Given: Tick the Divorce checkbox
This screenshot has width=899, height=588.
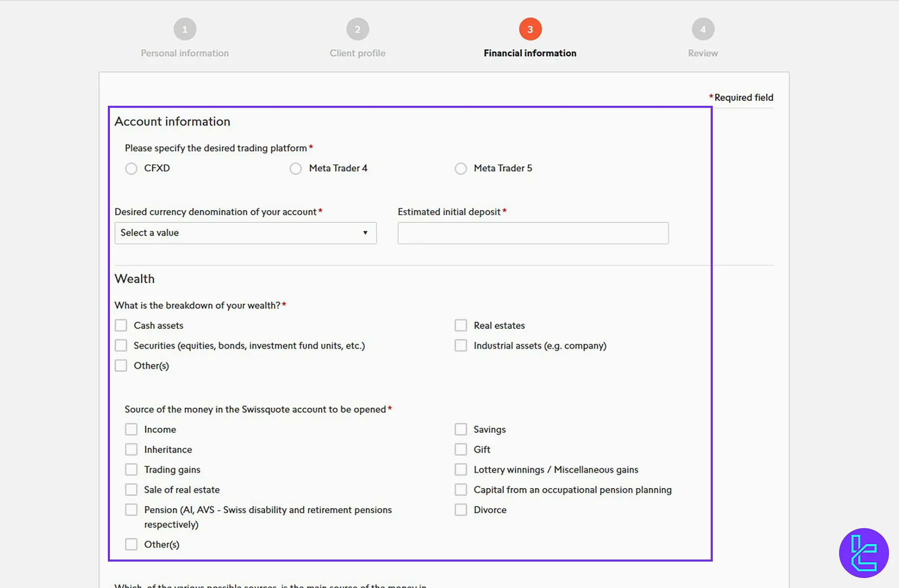Looking at the screenshot, I should tap(460, 510).
